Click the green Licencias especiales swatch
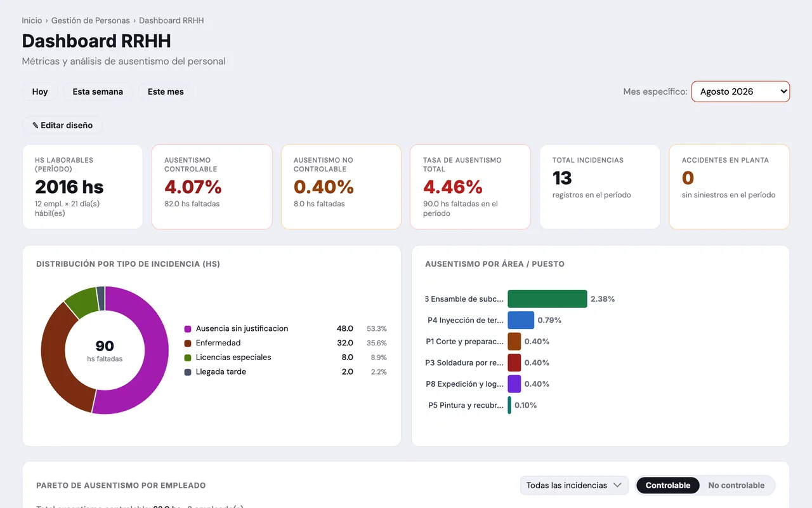The width and height of the screenshot is (812, 508). (188, 358)
